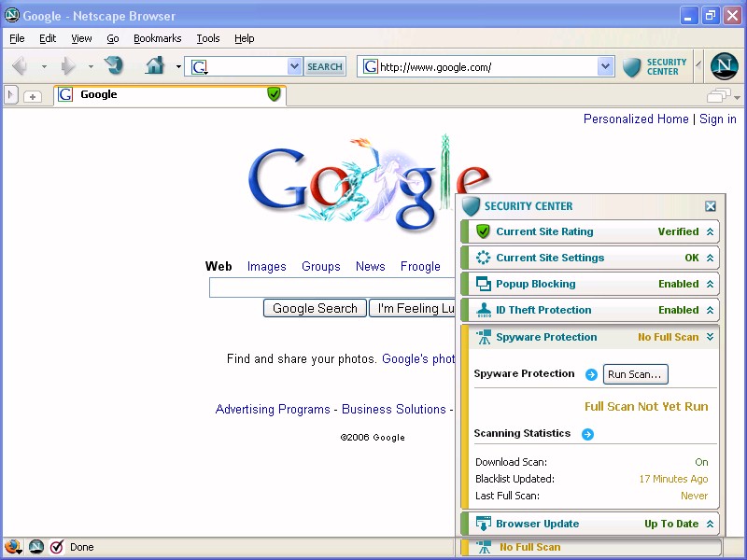Click the checkmark icon in status bar
Image resolution: width=747 pixels, height=560 pixels.
pyautogui.click(x=57, y=547)
